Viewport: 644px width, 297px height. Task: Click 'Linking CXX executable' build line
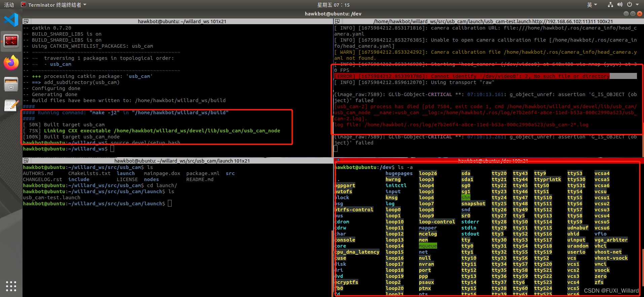pyautogui.click(x=151, y=131)
